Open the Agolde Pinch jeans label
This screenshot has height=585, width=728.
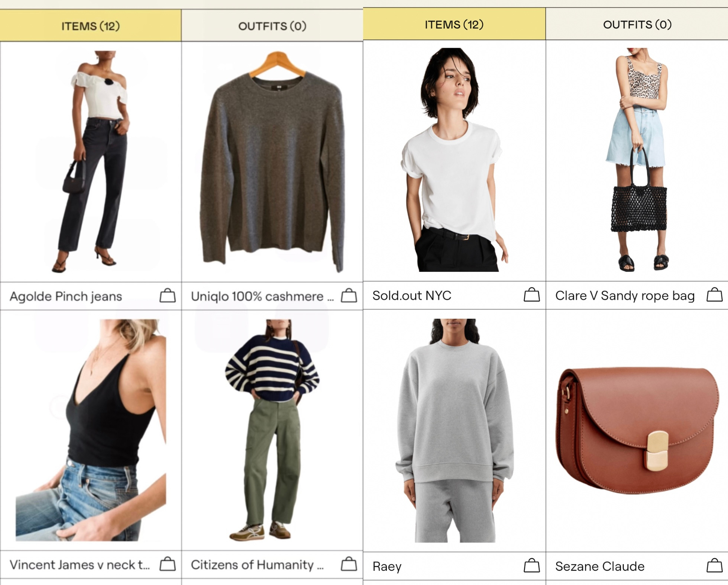tap(66, 296)
